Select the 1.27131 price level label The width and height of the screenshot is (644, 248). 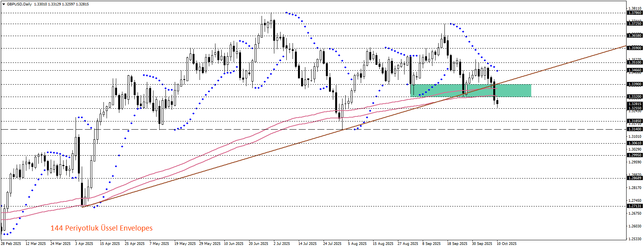pos(635,206)
